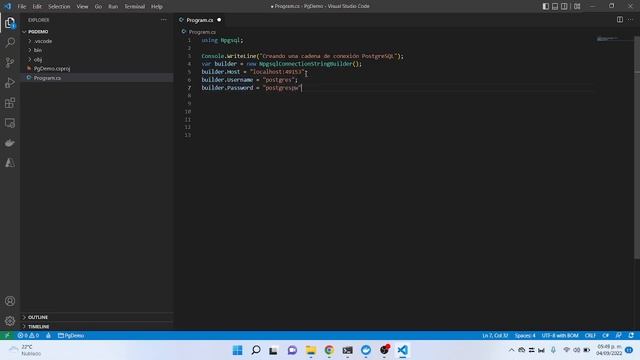Open the Go menu
Viewport: 640px width, 360px height.
(98, 7)
